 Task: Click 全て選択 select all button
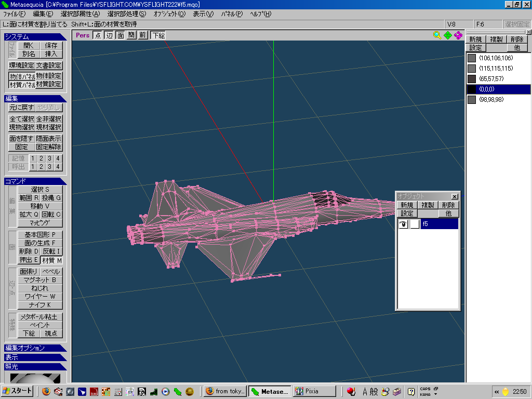22,119
